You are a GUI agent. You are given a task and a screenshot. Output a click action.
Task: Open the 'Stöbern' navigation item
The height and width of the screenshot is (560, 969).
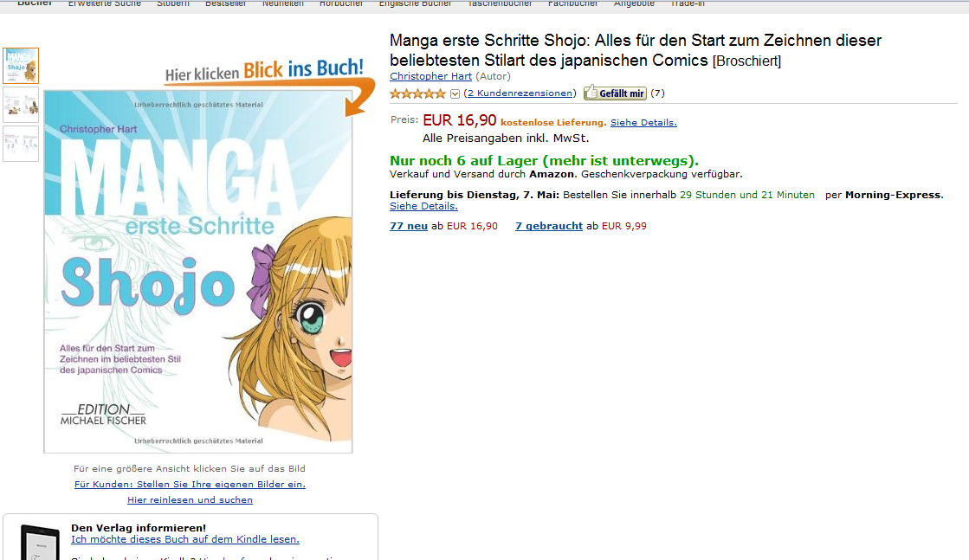click(173, 3)
